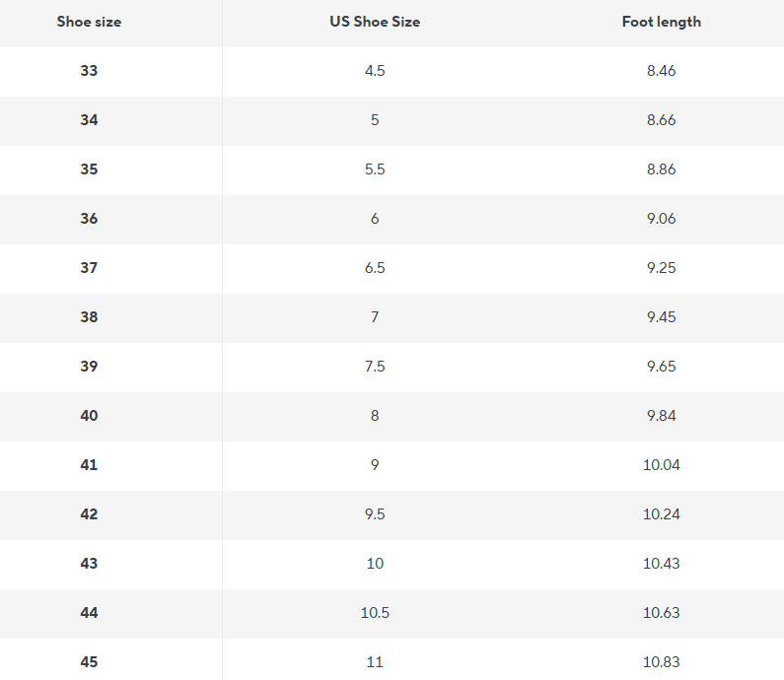This screenshot has width=784, height=680.
Task: Click US shoe size 5.5 value
Action: [375, 170]
